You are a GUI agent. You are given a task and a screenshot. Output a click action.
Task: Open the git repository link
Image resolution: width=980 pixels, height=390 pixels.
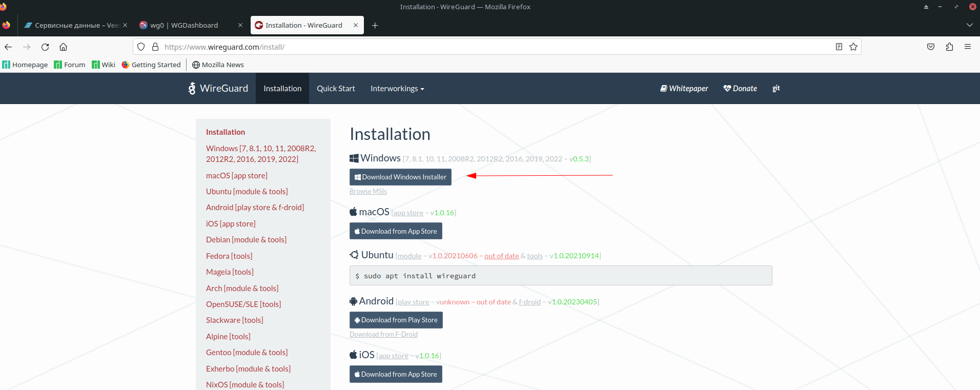pyautogui.click(x=776, y=88)
